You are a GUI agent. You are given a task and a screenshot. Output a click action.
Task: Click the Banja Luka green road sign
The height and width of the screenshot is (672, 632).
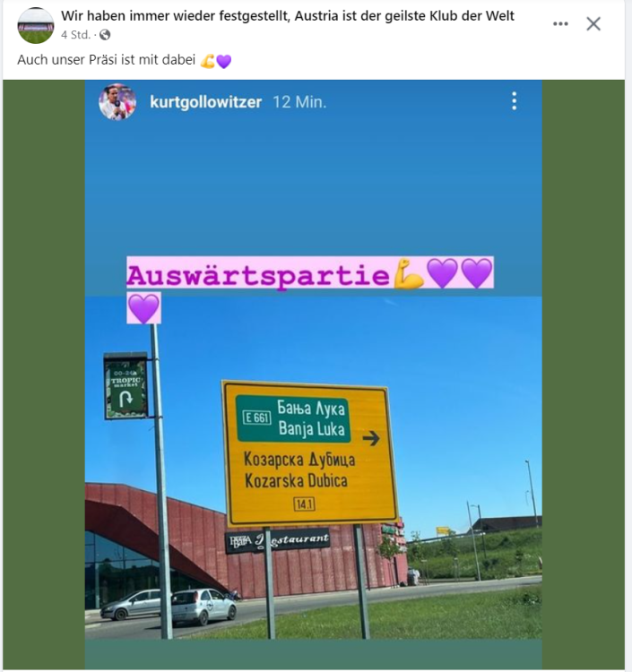click(294, 418)
